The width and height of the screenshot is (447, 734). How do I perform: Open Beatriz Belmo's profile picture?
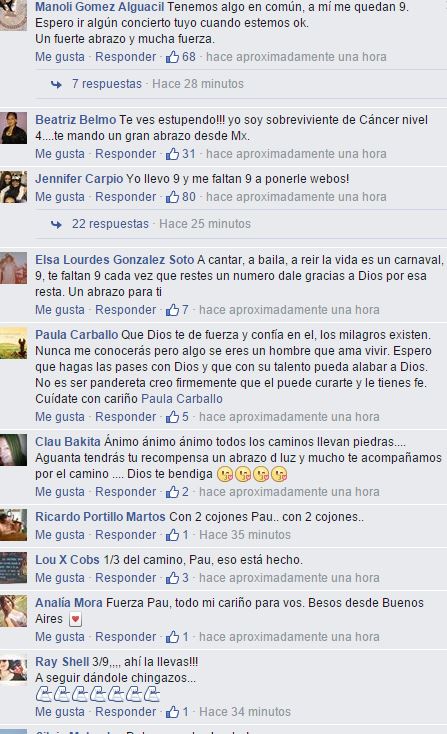coord(13,128)
